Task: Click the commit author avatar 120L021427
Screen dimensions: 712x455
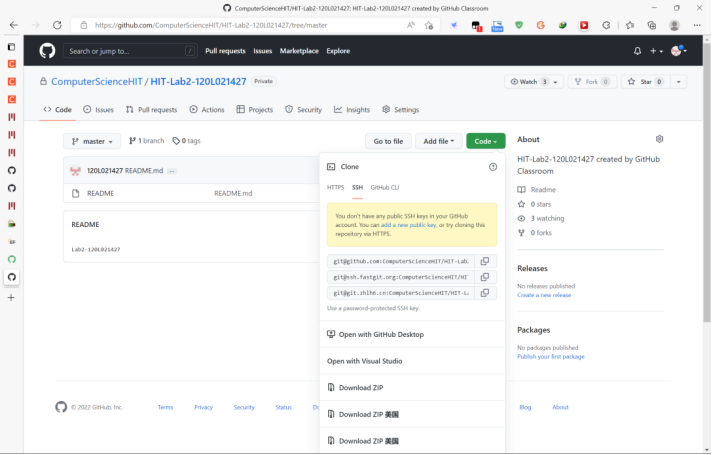Action: tap(75, 171)
